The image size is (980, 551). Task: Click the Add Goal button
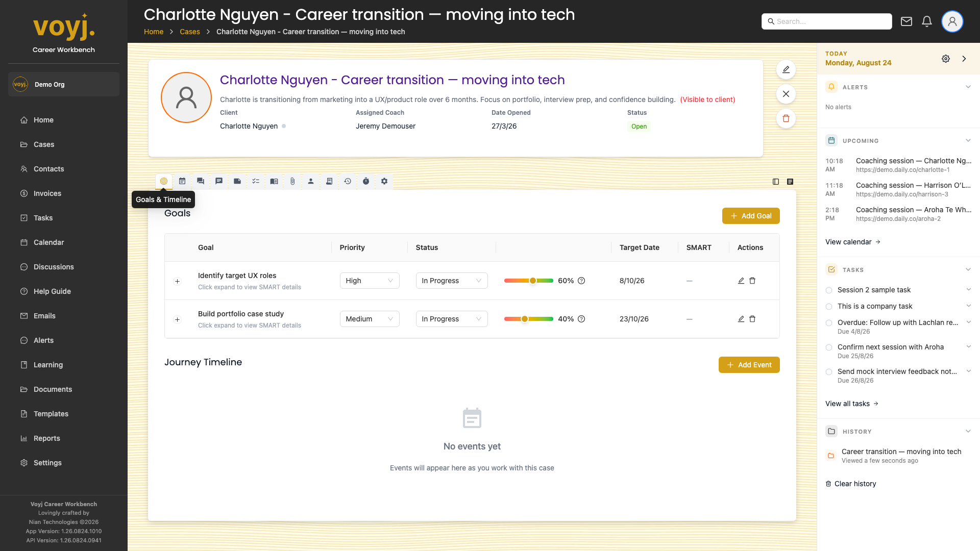(751, 216)
